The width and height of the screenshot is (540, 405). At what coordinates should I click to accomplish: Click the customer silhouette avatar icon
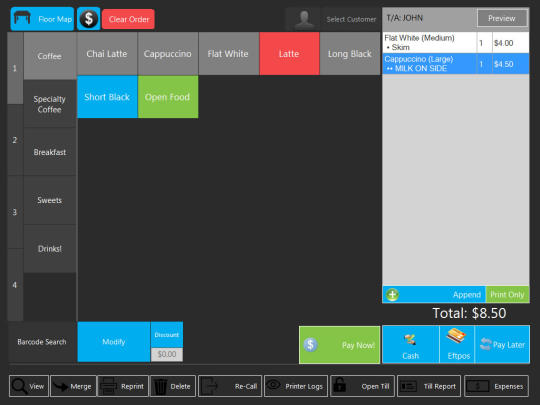(x=304, y=19)
